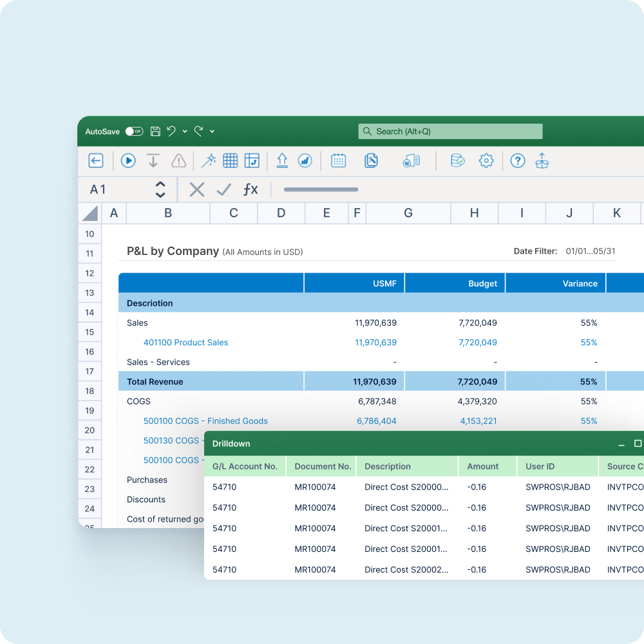Click the Help question mark icon
This screenshot has width=644, height=644.
(x=518, y=160)
